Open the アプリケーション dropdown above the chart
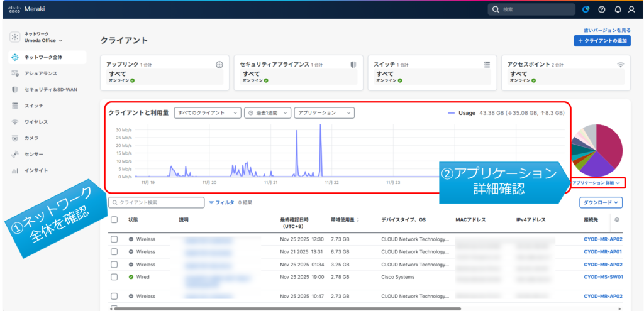 point(325,113)
